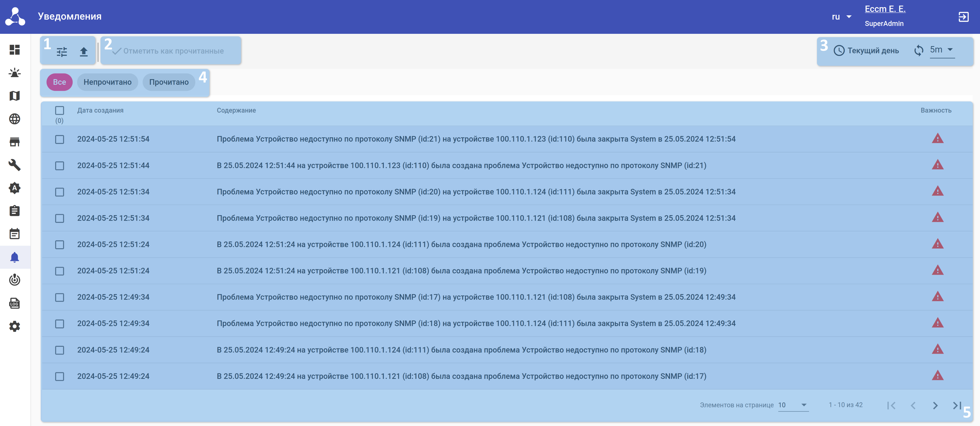Click the export upload arrow icon
This screenshot has width=980, height=426.
tap(84, 52)
